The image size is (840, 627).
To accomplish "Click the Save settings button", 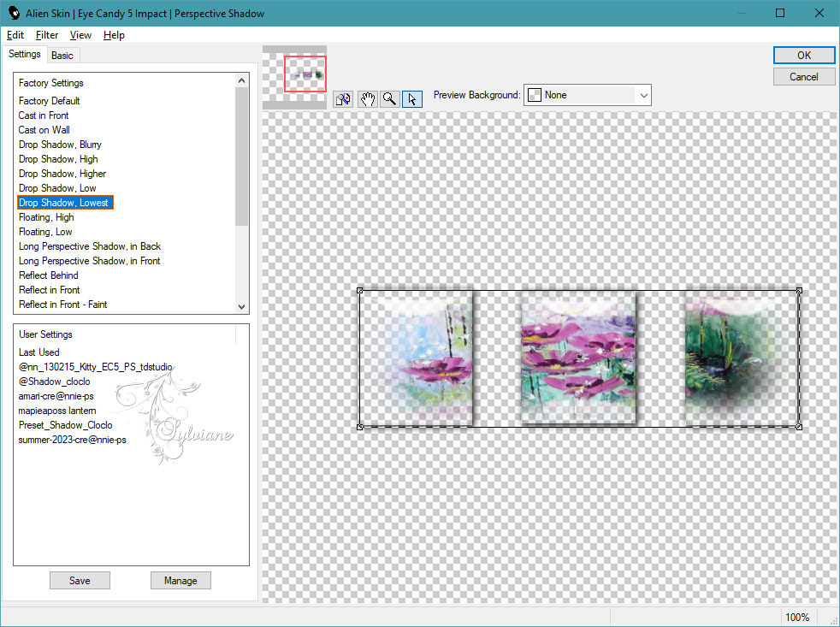I will pyautogui.click(x=80, y=580).
